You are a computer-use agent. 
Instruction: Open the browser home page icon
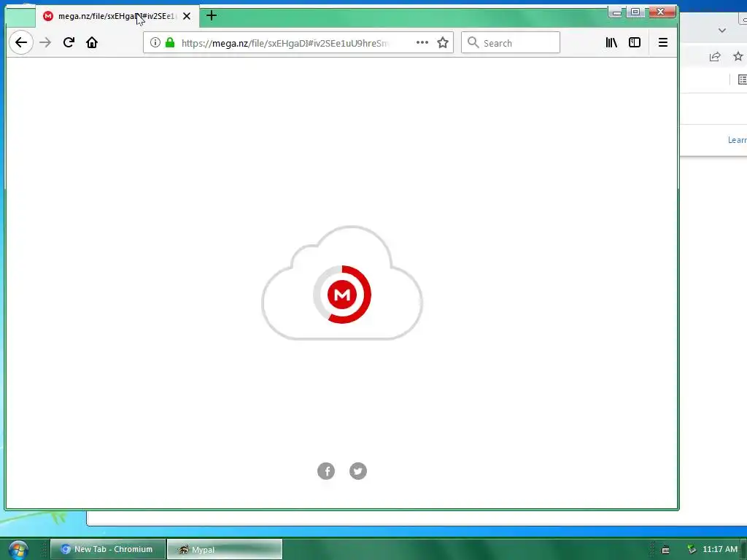click(92, 43)
